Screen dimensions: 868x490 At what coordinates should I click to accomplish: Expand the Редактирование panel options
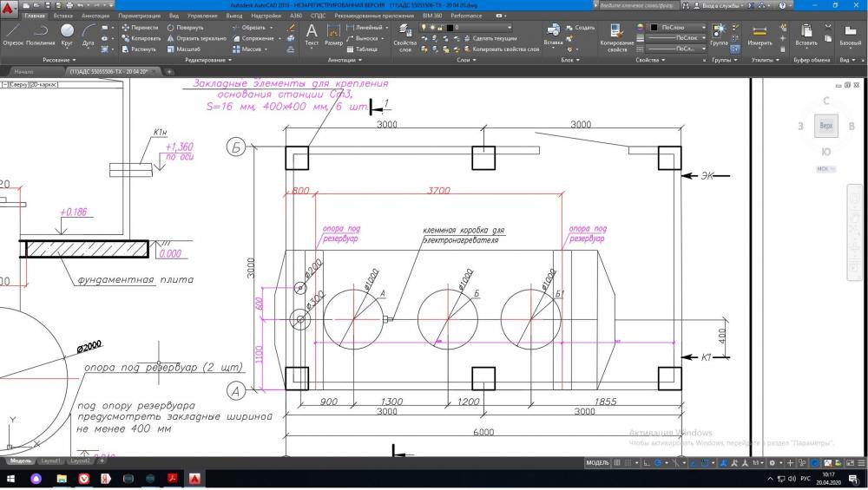205,60
